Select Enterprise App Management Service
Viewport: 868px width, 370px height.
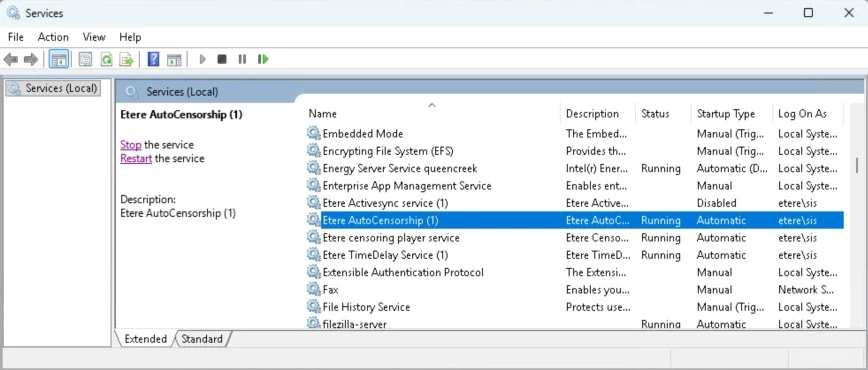click(407, 186)
